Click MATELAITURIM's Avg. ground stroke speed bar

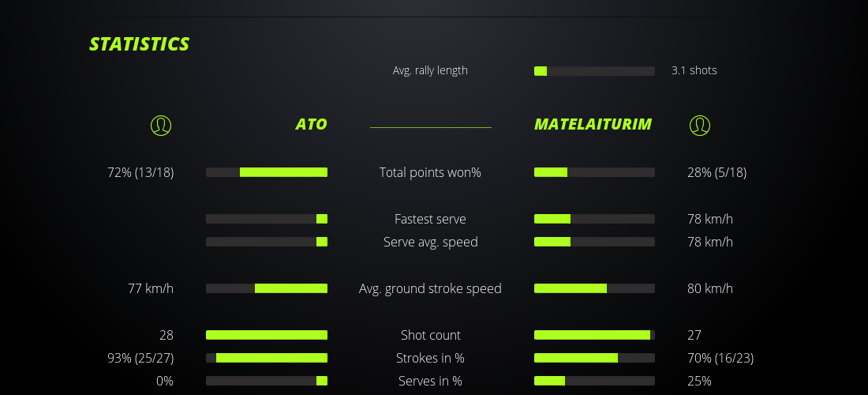594,288
